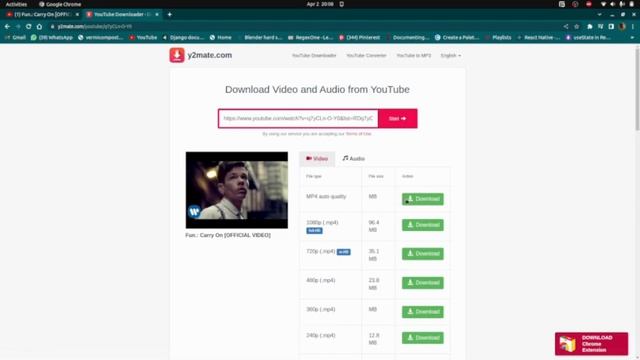Image resolution: width=640 pixels, height=360 pixels.
Task: Open the YouTube bookmark
Action: [x=143, y=38]
